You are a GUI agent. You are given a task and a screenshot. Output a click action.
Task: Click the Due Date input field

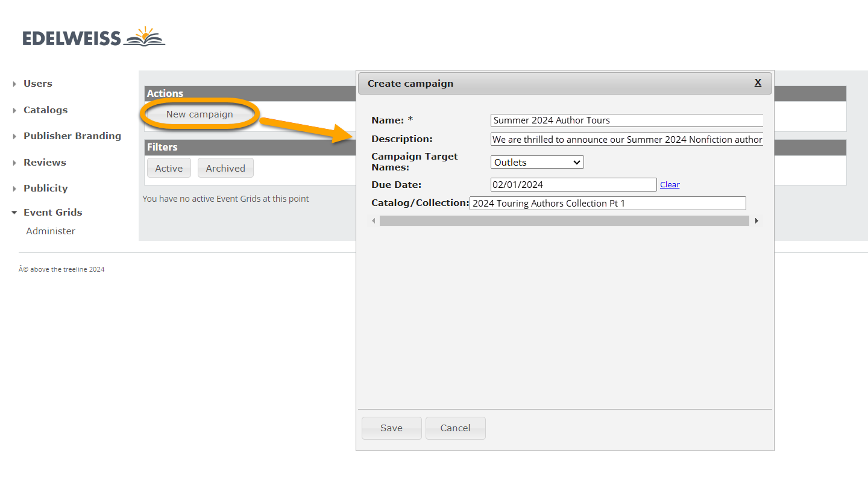click(574, 185)
